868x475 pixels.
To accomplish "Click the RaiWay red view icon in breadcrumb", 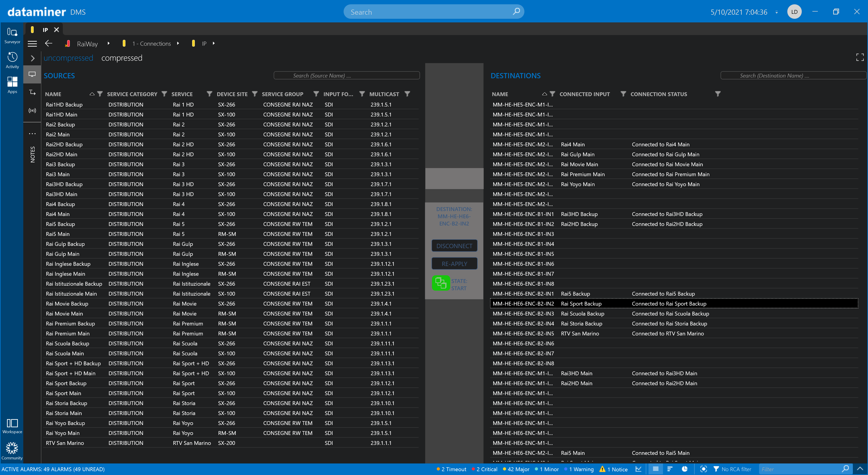I will coord(67,43).
